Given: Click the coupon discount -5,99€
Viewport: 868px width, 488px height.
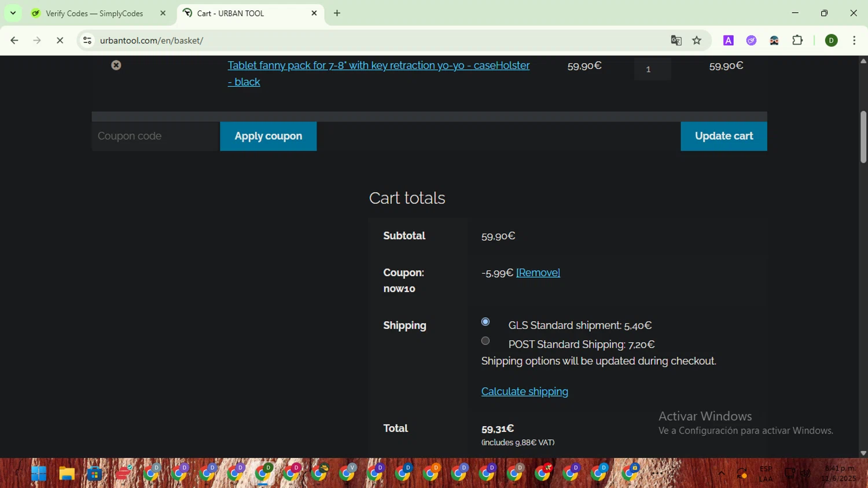Looking at the screenshot, I should point(497,273).
